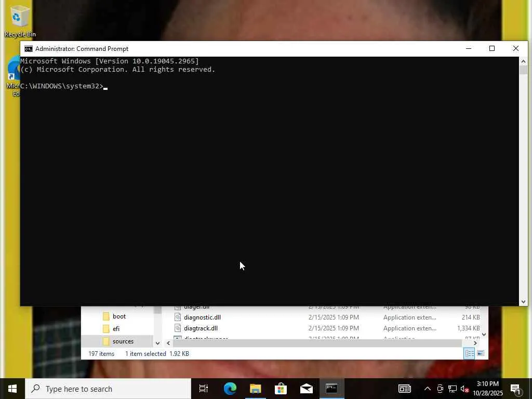Click the taskbar search box

(108, 389)
